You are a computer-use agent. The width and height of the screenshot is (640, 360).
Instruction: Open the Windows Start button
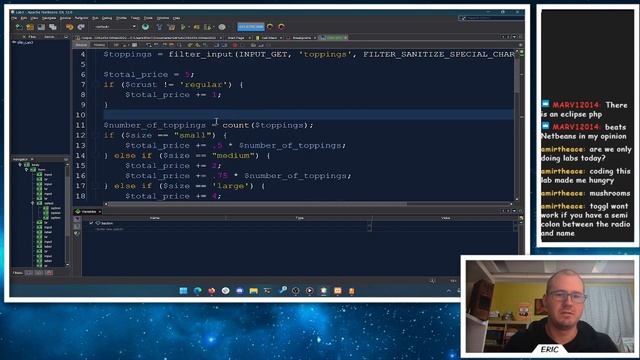click(183, 291)
